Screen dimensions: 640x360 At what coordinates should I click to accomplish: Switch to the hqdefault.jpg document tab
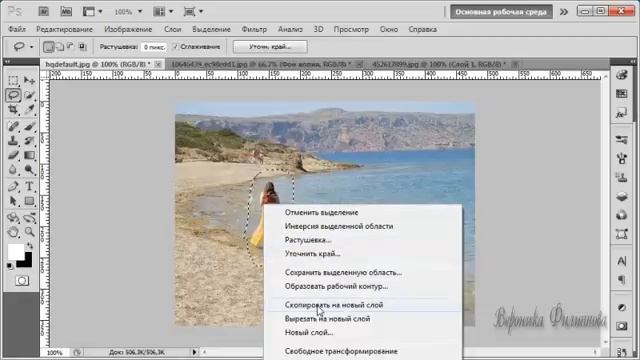(98, 64)
